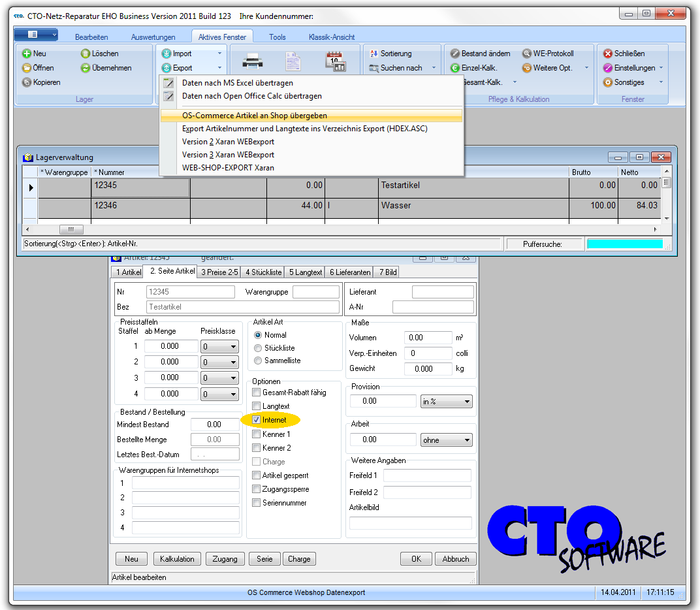Screen dimensions: 700x610
Task: Click the green Neu icon in ribbon
Action: pos(27,54)
